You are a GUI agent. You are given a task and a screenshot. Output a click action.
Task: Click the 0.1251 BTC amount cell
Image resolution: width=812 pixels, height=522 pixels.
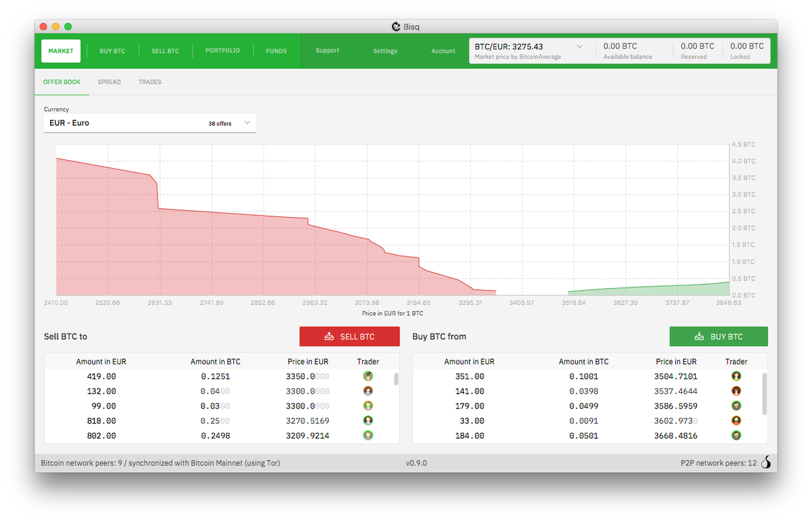215,377
